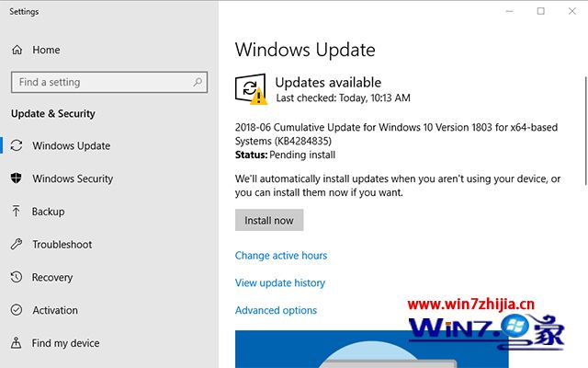The width and height of the screenshot is (588, 368).
Task: Click the Find my device person icon
Action: pos(17,342)
